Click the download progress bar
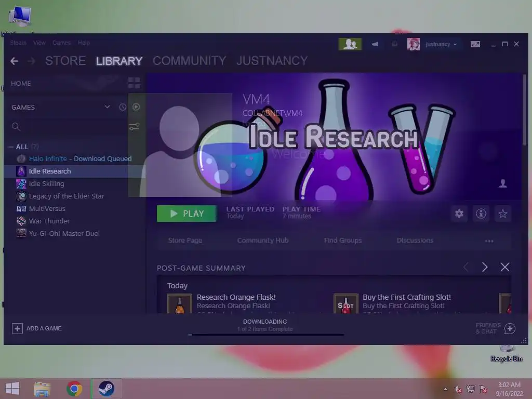 click(x=266, y=335)
